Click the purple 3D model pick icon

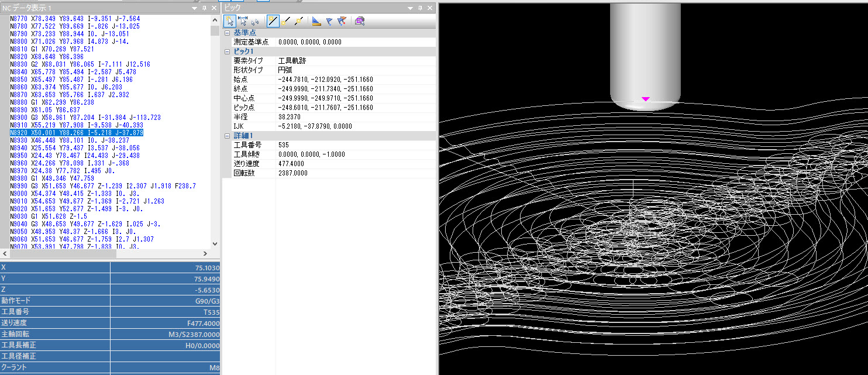point(360,22)
